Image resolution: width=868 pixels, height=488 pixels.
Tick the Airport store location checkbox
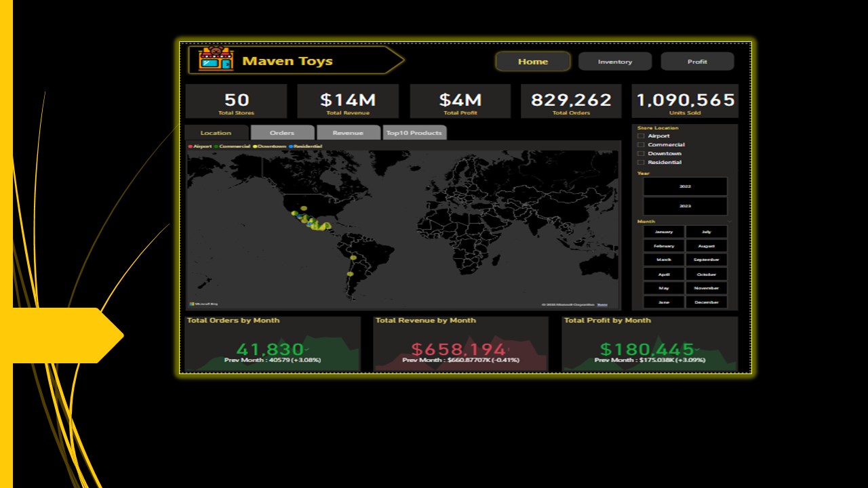[x=641, y=136]
